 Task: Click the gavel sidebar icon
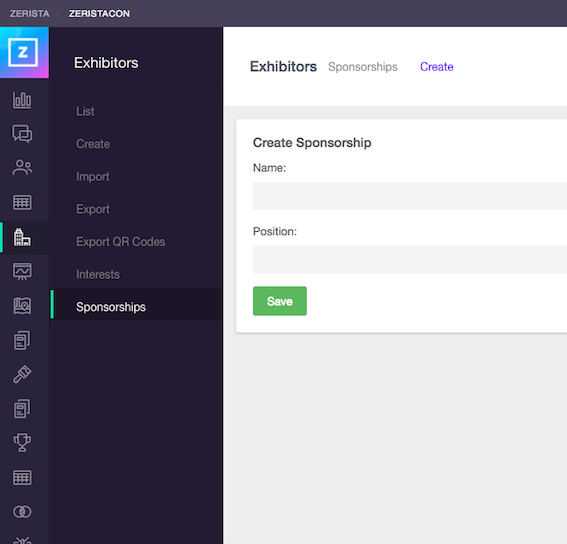22,374
